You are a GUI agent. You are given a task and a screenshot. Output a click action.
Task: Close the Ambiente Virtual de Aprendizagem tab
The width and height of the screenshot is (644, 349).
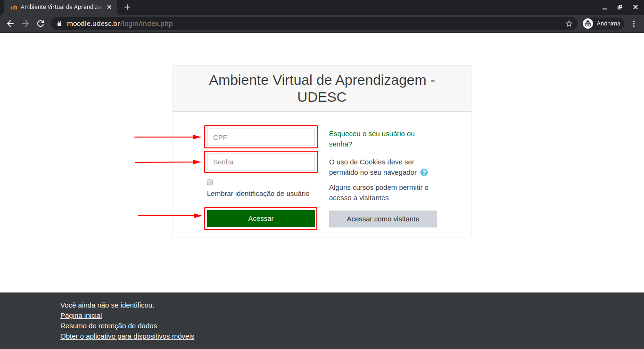tap(109, 7)
